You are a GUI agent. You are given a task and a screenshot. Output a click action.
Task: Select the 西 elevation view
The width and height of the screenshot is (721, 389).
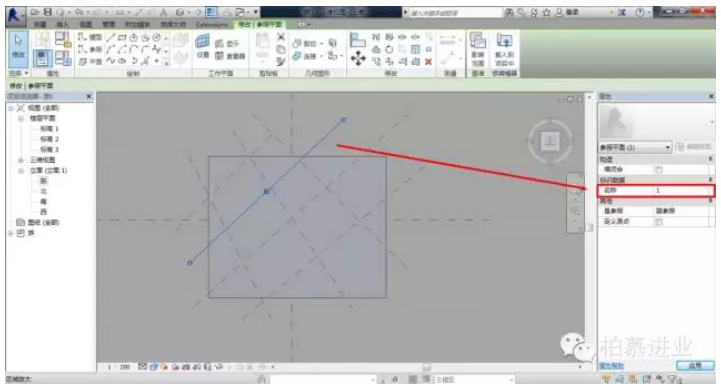pyautogui.click(x=44, y=212)
